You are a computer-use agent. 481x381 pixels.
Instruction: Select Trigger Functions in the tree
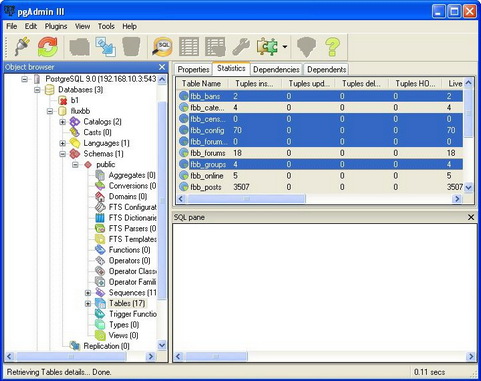(133, 314)
